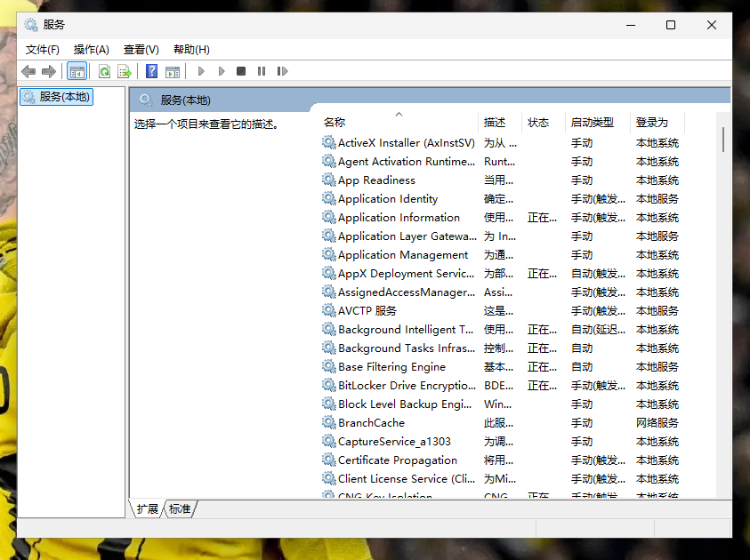Image resolution: width=750 pixels, height=560 pixels.
Task: Click the Forward arrow toolbar icon
Action: 49,72
